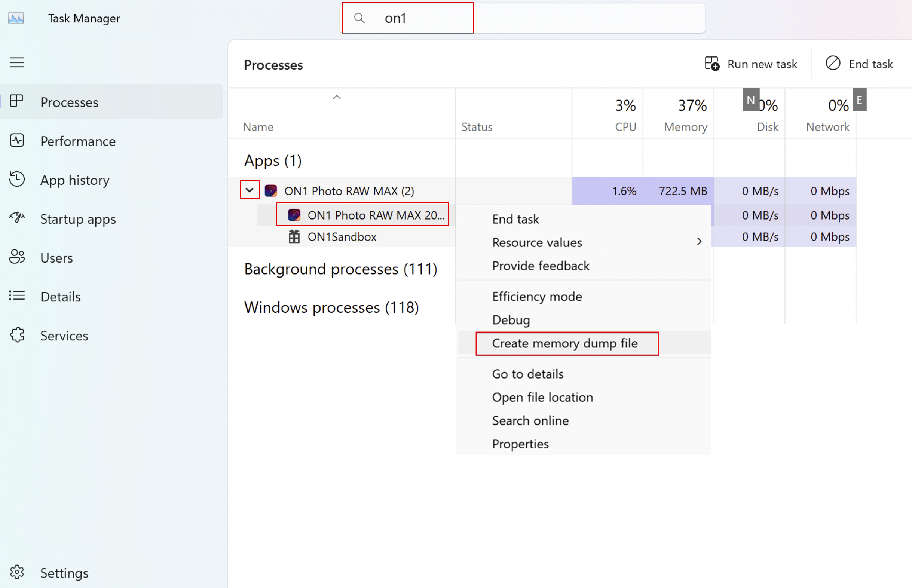
Task: Select the ON1 Photo RAW MAX (2) row
Action: click(x=542, y=190)
